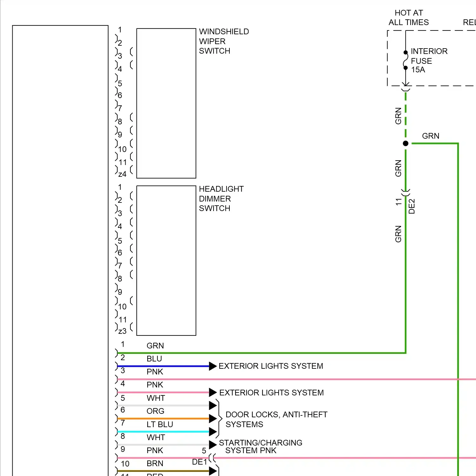The width and height of the screenshot is (476, 476).
Task: Click the z3 pin of dimmer switch
Action: coord(122,331)
